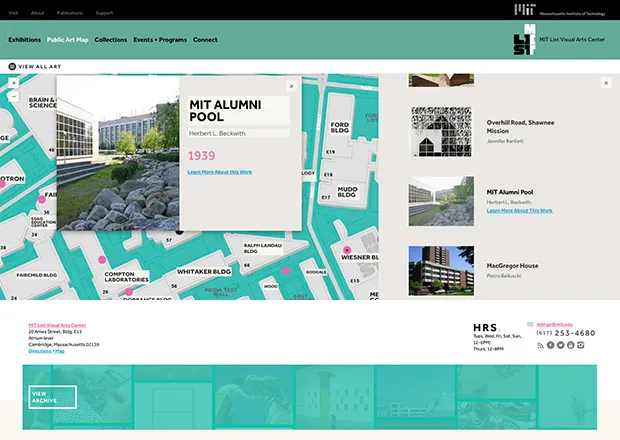Open Visit in the top black bar
This screenshot has height=440, width=620.
[13, 13]
